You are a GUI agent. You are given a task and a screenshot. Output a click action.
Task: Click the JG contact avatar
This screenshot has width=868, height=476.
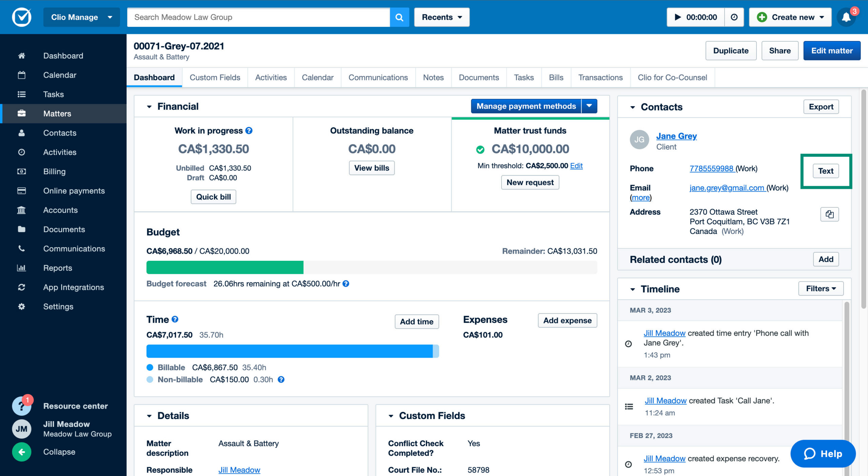point(639,139)
